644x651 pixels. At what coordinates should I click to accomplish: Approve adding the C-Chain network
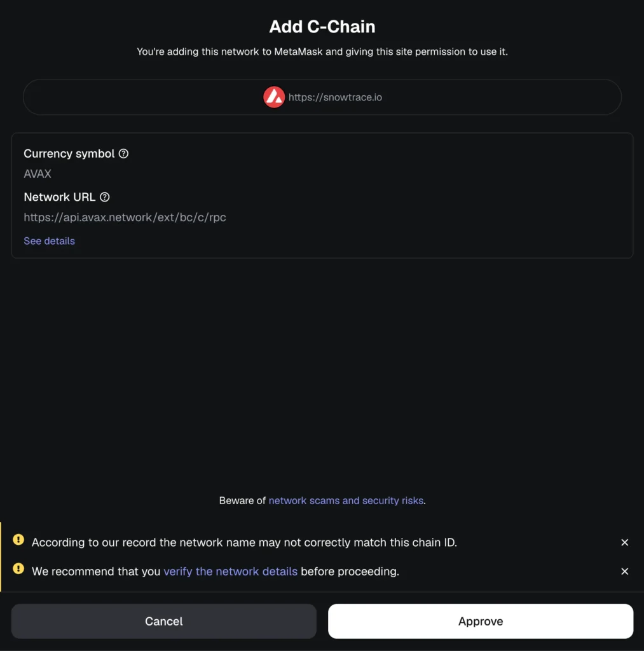point(481,621)
